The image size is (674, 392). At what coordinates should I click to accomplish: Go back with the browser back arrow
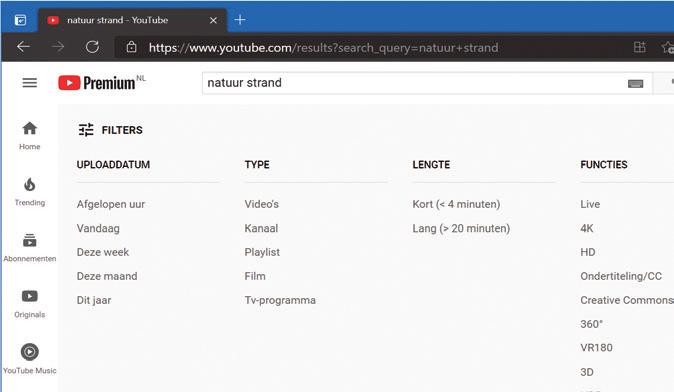pyautogui.click(x=24, y=46)
